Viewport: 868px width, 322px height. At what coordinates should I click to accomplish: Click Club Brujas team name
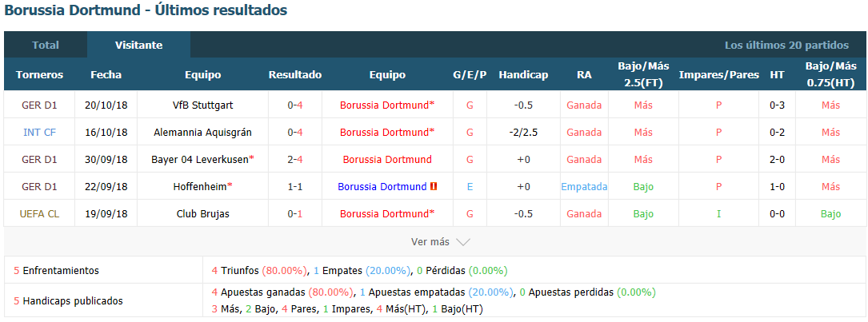[202, 213]
